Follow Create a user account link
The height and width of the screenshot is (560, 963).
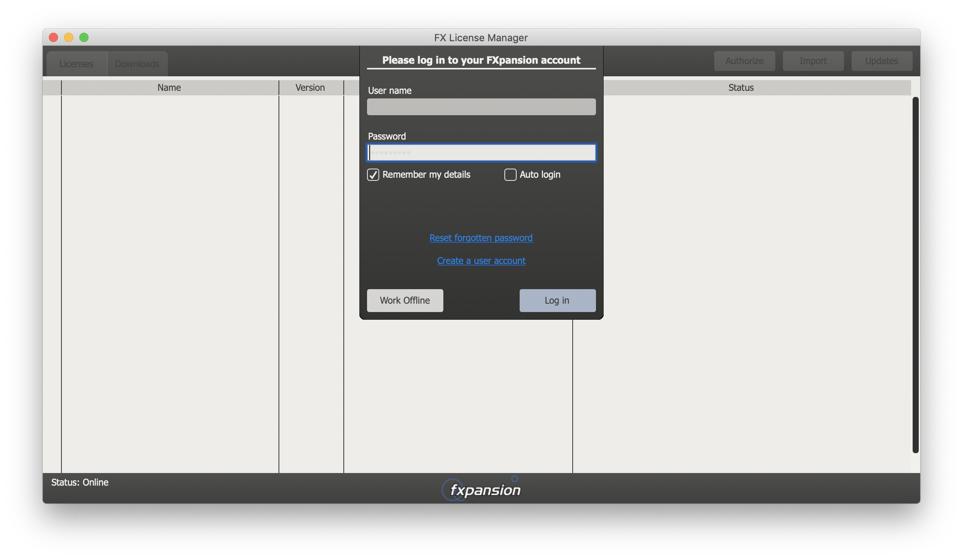(481, 261)
